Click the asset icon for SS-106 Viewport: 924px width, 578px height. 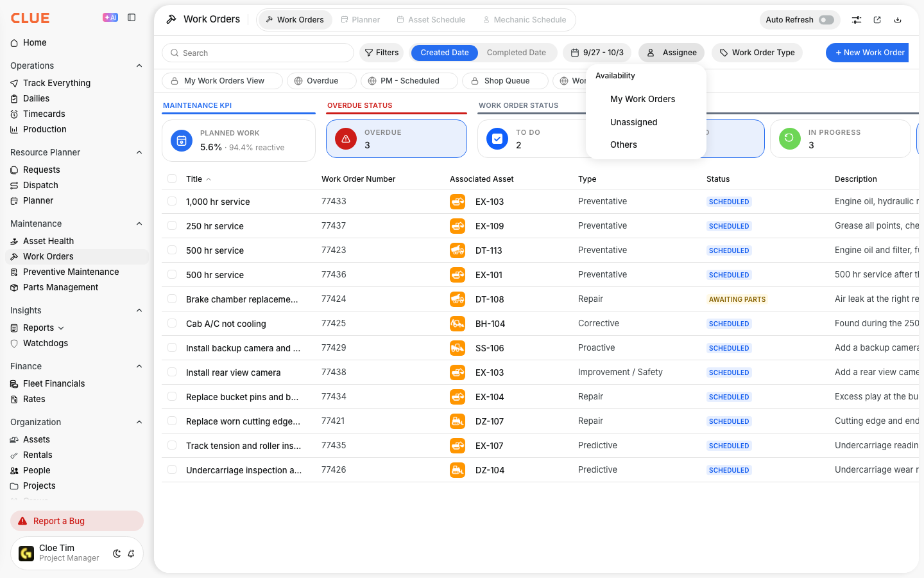tap(458, 348)
